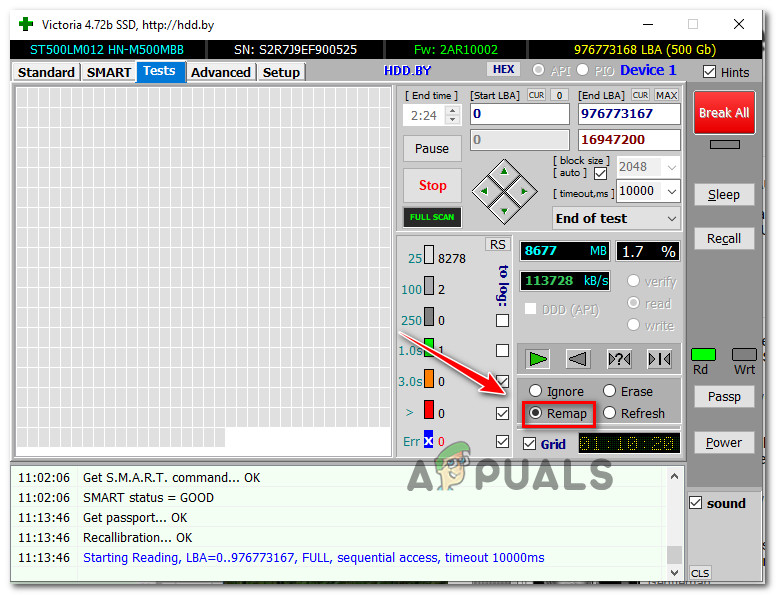The width and height of the screenshot is (776, 595).
Task: Select the API radio button
Action: pos(538,70)
